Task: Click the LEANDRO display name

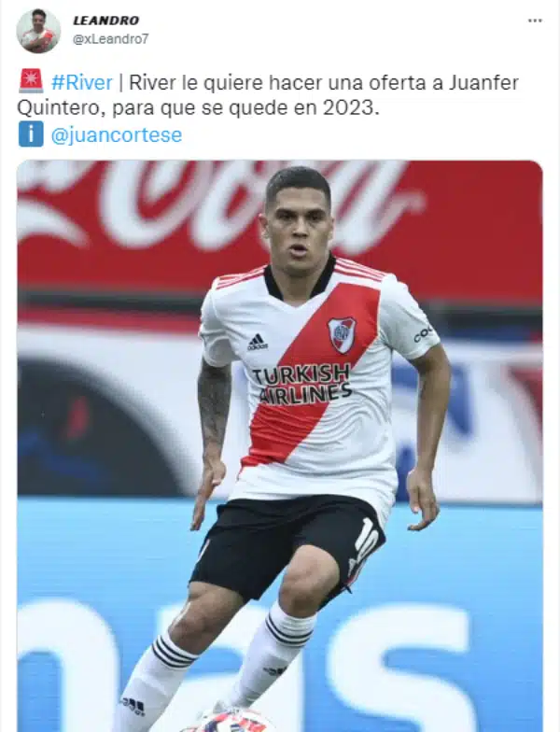Action: 105,21
